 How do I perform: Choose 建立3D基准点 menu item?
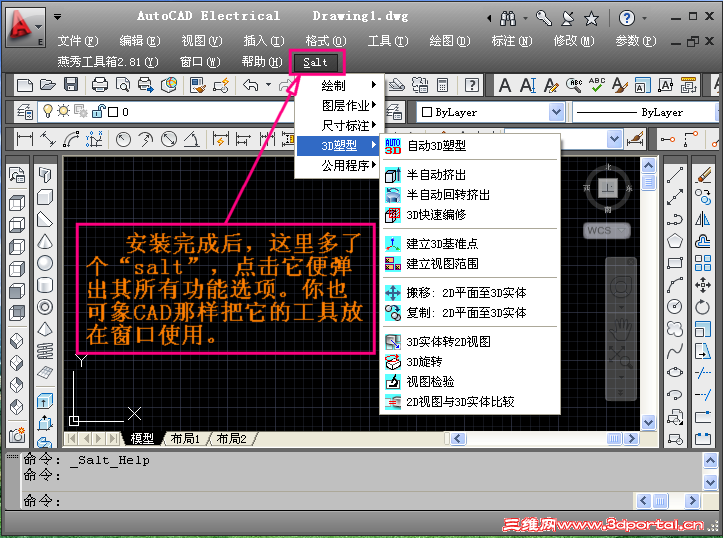(469, 243)
